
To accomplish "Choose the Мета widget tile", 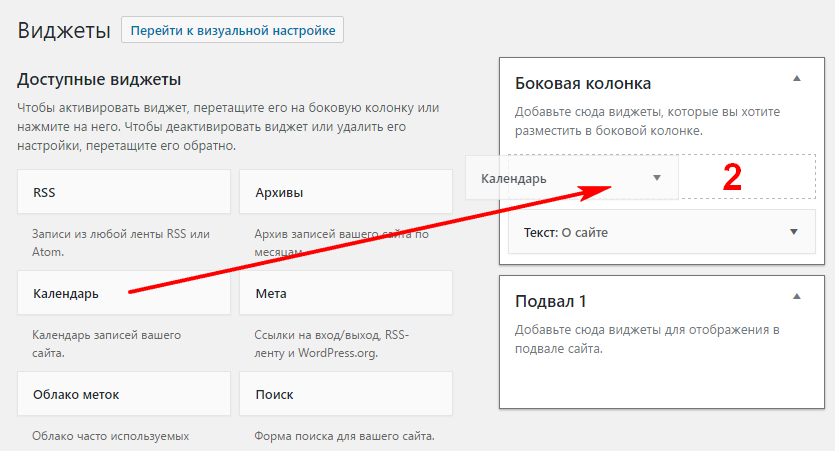I will pyautogui.click(x=345, y=294).
